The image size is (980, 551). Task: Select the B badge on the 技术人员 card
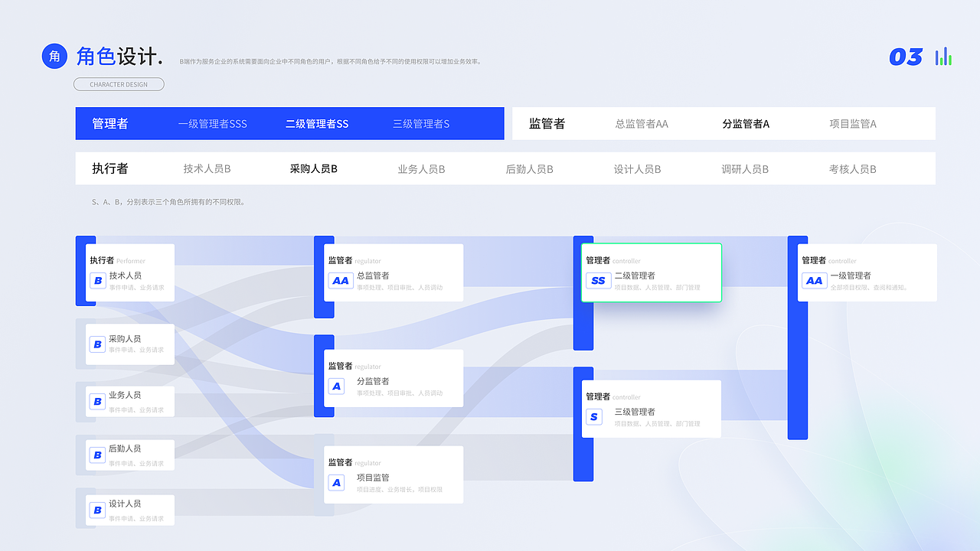(x=97, y=280)
